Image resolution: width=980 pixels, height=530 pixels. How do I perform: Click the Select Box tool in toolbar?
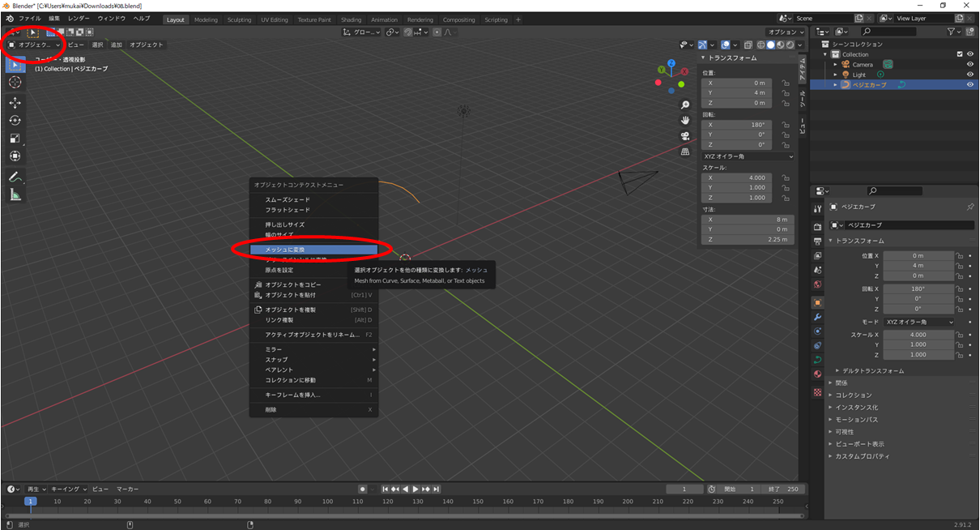click(x=15, y=64)
